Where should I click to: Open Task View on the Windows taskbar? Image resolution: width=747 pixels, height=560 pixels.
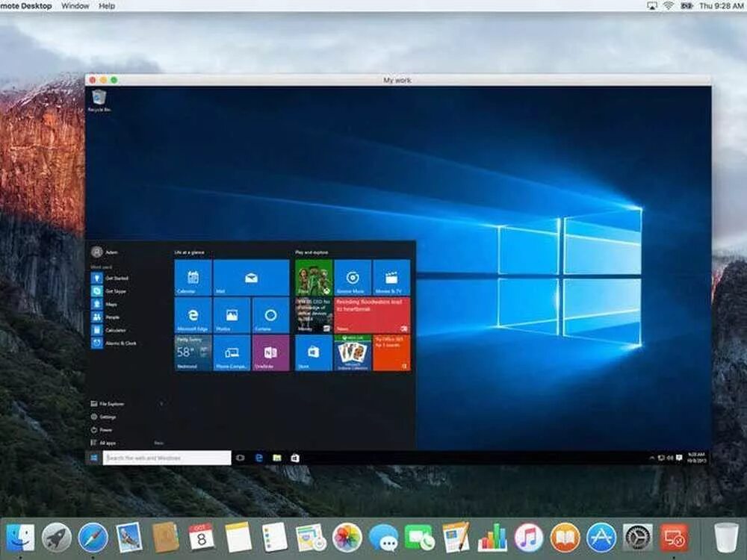coord(240,458)
